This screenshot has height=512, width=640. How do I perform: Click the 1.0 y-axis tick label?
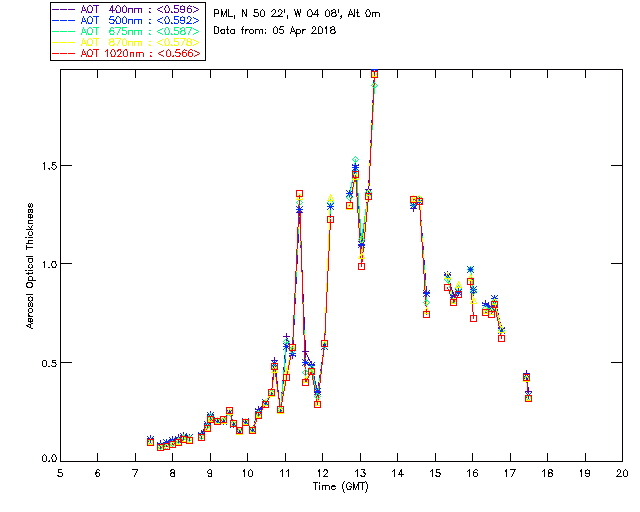pos(49,264)
